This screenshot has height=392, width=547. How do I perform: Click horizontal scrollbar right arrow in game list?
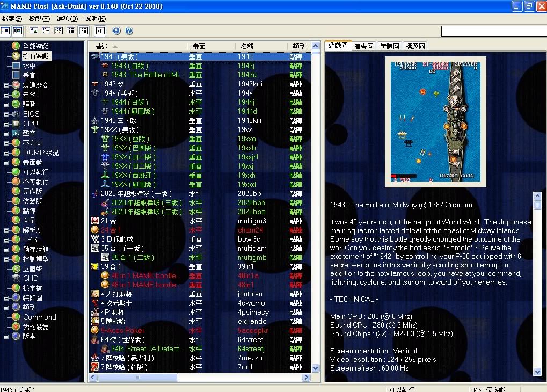[x=307, y=377]
